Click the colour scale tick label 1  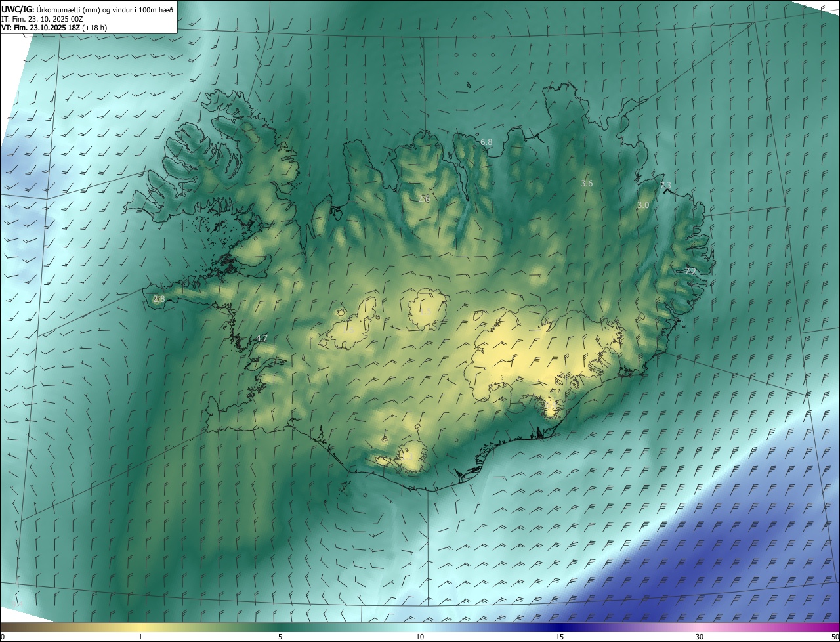tap(140, 637)
